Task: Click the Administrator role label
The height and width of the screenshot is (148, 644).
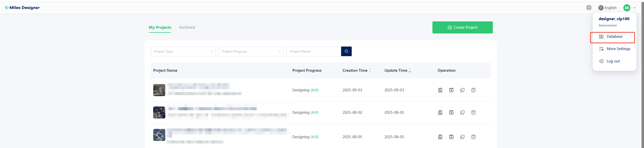Action: (608, 25)
